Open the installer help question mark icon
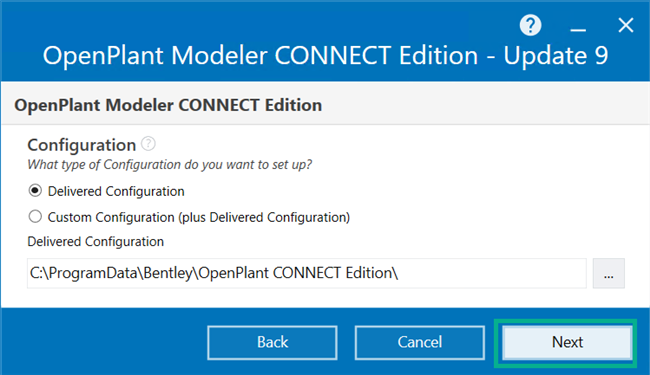Screen dimensions: 650x375 click(x=530, y=25)
